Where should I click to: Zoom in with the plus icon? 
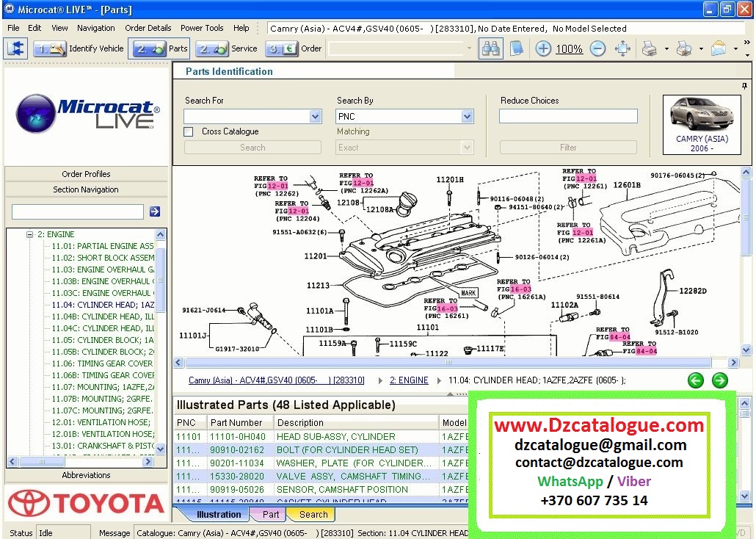[x=543, y=48]
